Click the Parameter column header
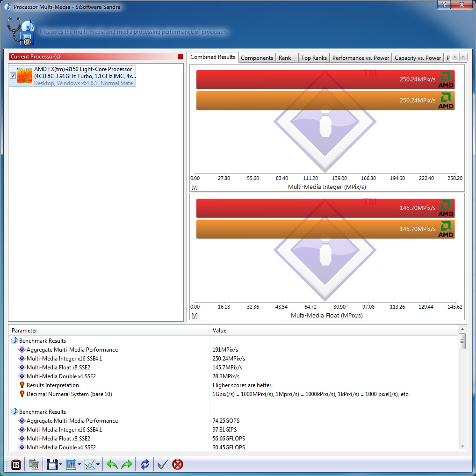The image size is (476, 476). tap(109, 330)
